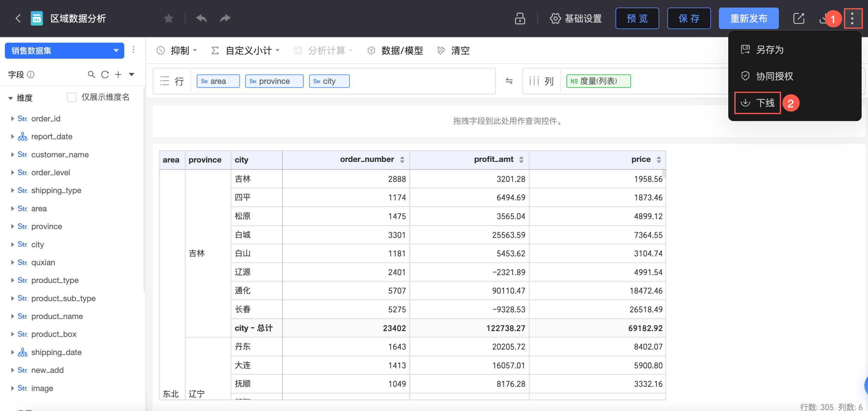Toggle '仅展示维度名' checkbox
This screenshot has height=411, width=868.
(x=72, y=97)
